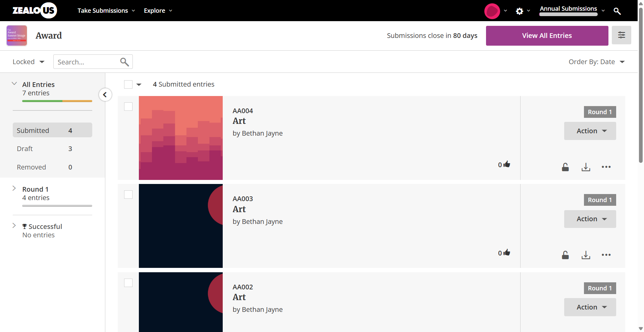The image size is (644, 332).
Task: Click the unlock padlock icon for AA004
Action: point(565,167)
